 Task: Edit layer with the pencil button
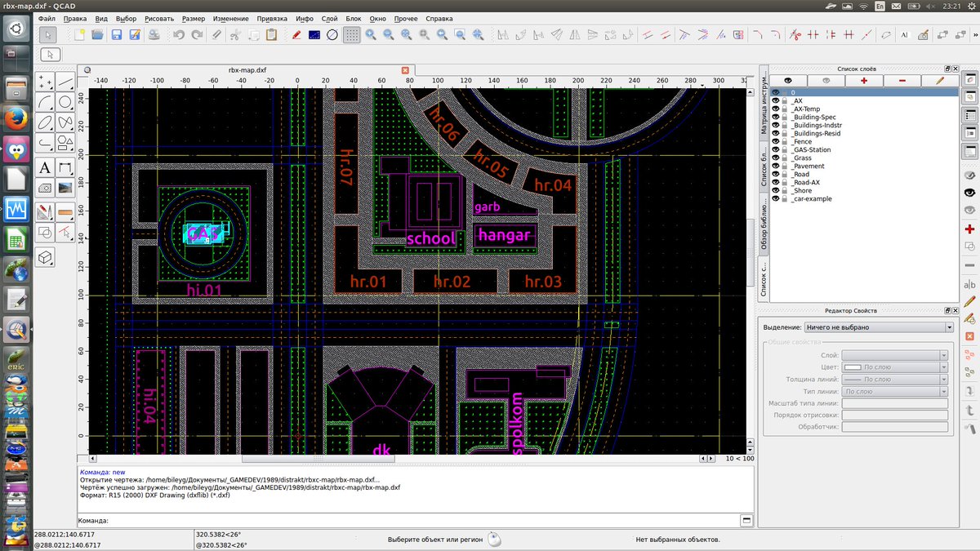click(940, 81)
